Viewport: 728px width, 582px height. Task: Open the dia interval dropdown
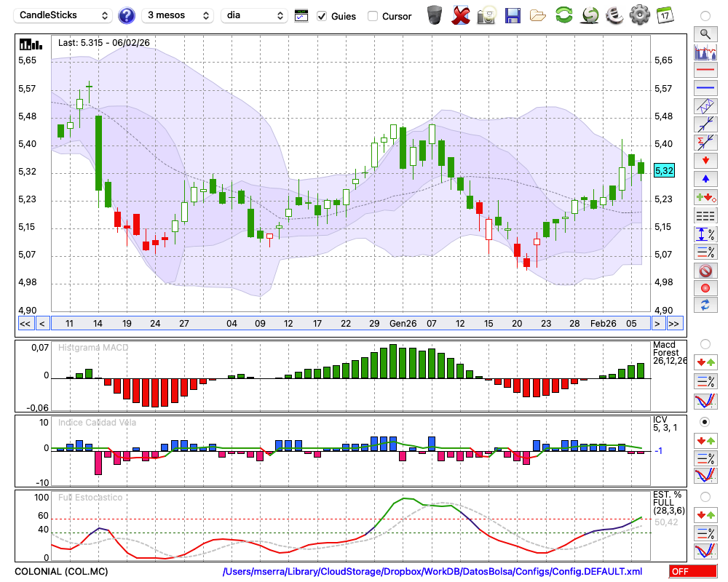[254, 15]
